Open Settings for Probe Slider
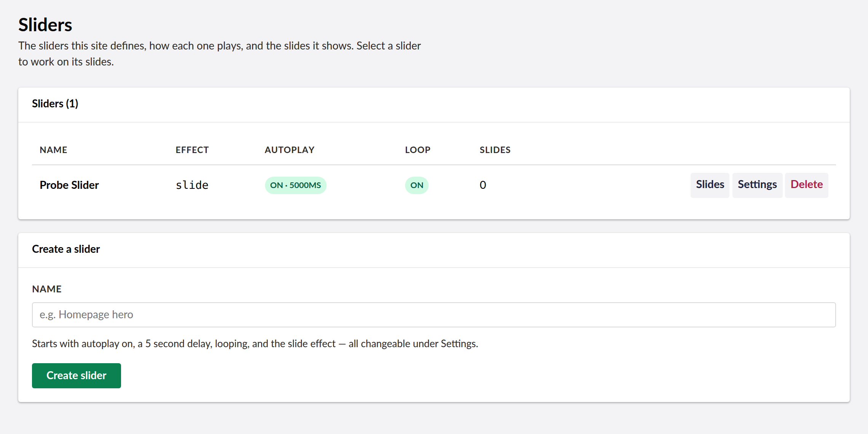The image size is (868, 434). (757, 185)
